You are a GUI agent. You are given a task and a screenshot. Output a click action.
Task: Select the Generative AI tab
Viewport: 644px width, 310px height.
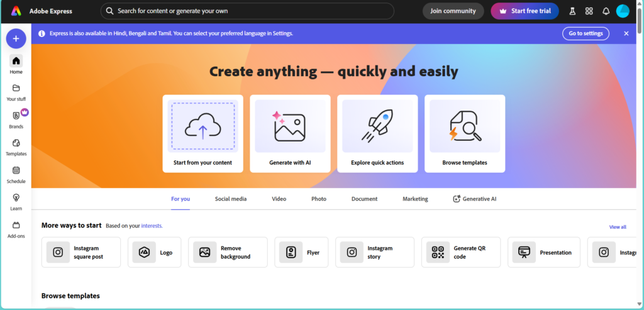475,199
